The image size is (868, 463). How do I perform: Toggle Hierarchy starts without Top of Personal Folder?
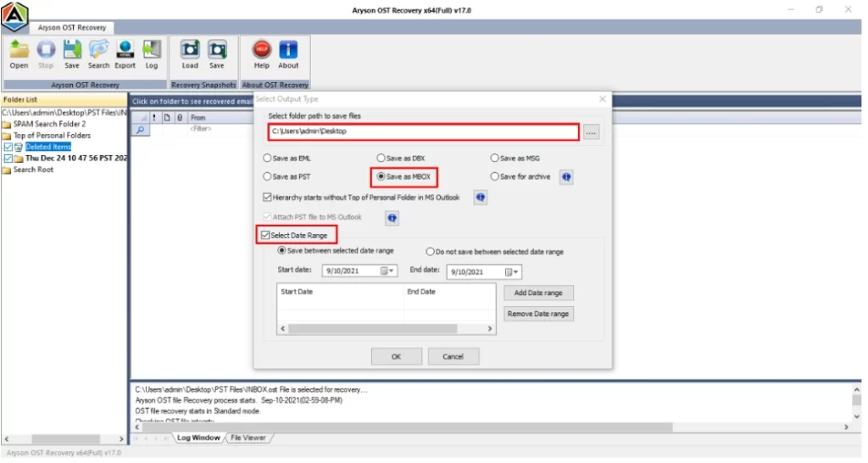(267, 198)
